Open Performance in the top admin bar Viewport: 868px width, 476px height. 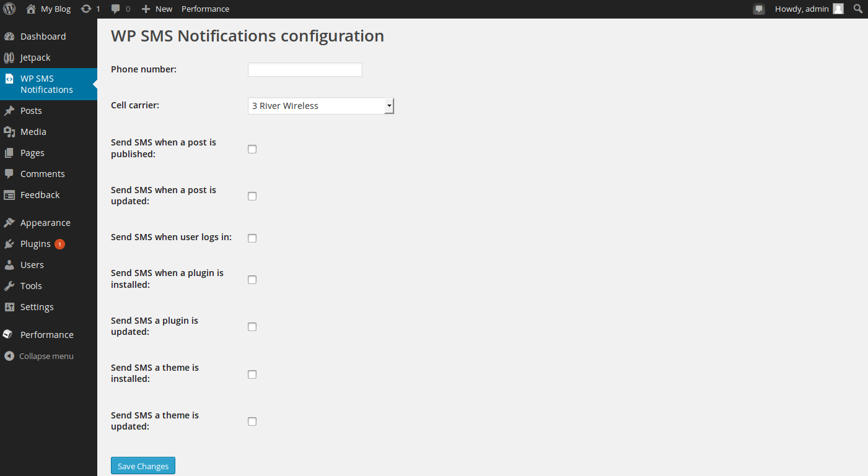click(x=205, y=9)
